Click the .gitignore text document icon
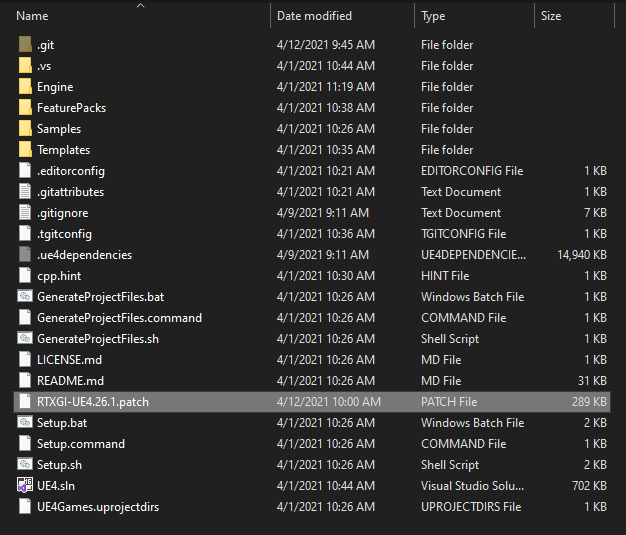 26,213
